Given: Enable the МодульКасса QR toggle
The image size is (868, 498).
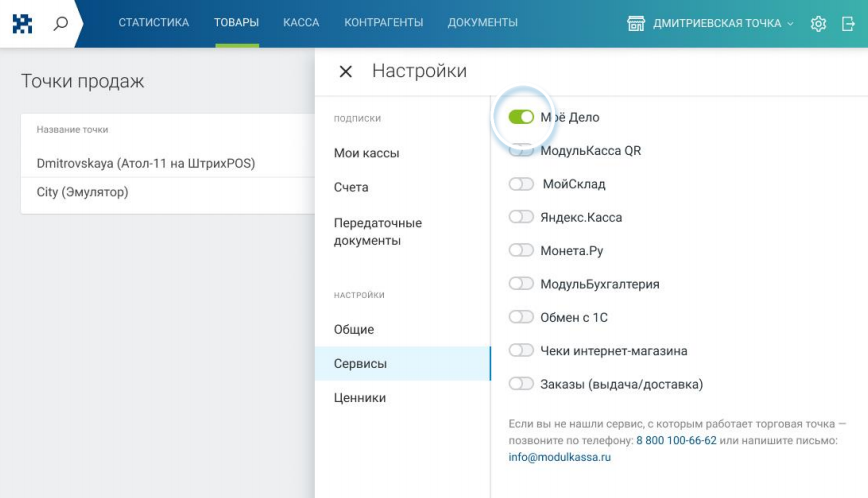Looking at the screenshot, I should (521, 151).
